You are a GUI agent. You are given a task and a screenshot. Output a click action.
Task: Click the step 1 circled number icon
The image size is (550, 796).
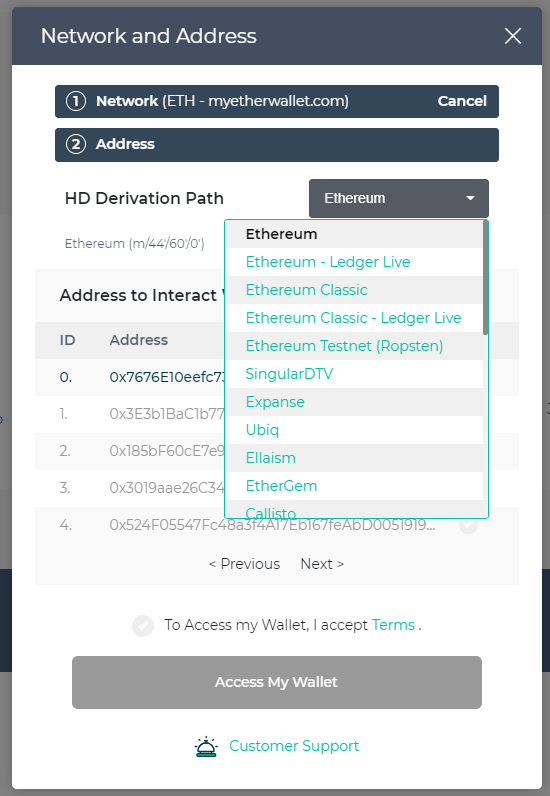[x=76, y=102]
